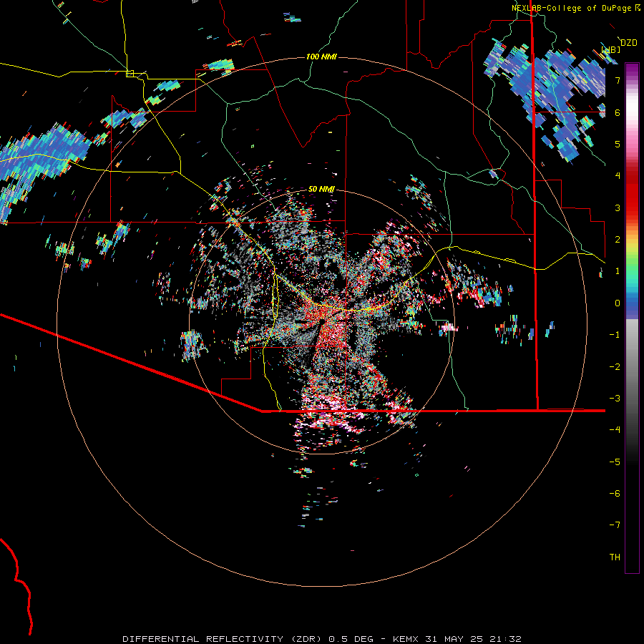
Task: Click the 50 NMI range ring label
Action: pyautogui.click(x=321, y=189)
